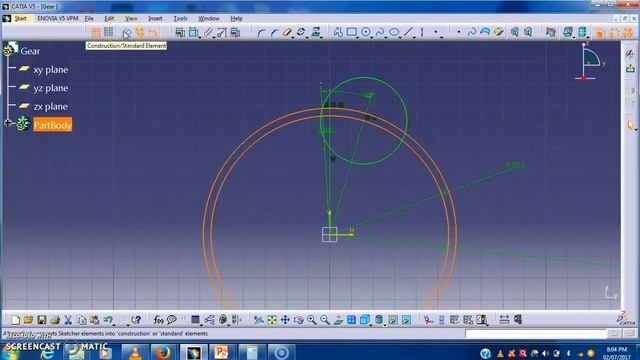Open ENOVIA V5 VPM menu
640x360 pixels.
point(58,18)
